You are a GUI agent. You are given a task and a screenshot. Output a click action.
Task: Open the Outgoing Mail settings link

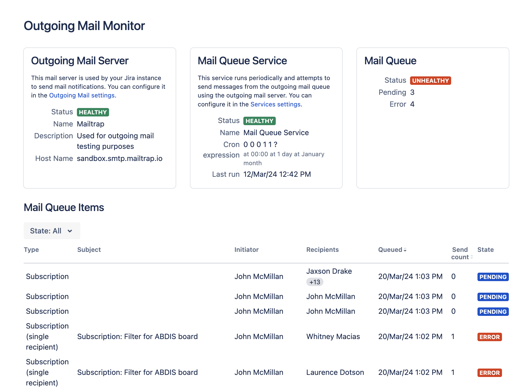[82, 95]
